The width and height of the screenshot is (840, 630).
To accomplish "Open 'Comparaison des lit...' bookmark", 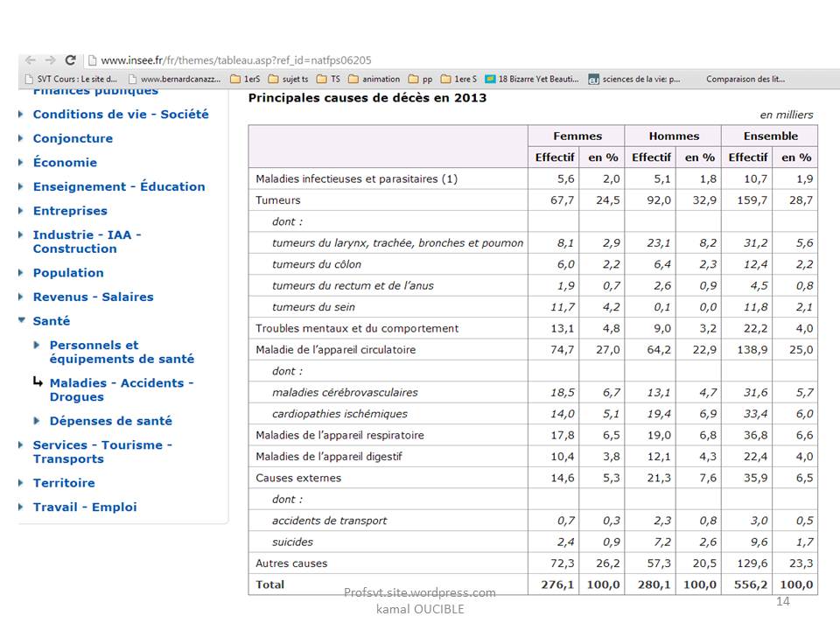I will [x=745, y=79].
